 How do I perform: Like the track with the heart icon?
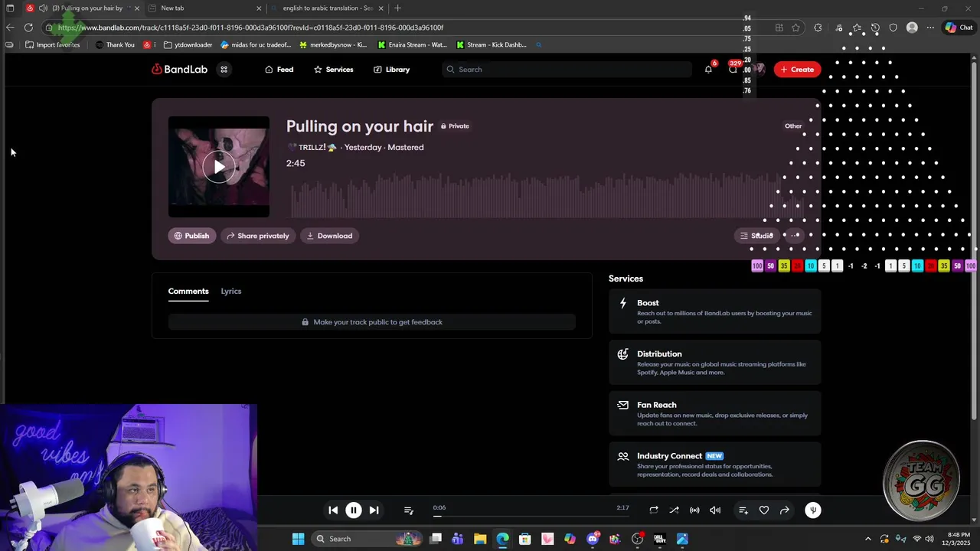[x=764, y=510]
